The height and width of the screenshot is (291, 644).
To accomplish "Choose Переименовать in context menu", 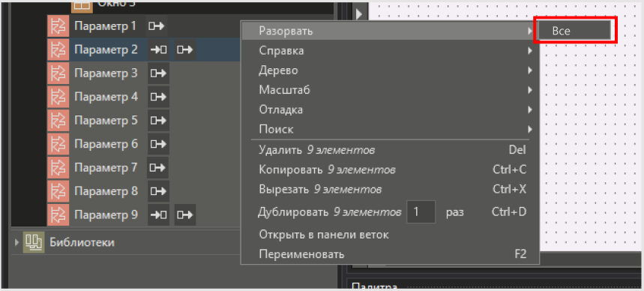I will [390, 254].
